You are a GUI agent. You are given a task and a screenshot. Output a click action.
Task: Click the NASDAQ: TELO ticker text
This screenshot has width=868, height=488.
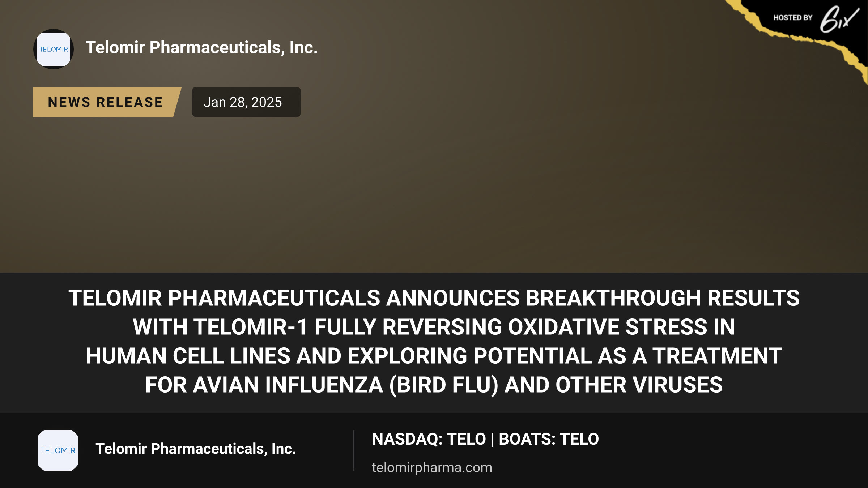point(429,439)
